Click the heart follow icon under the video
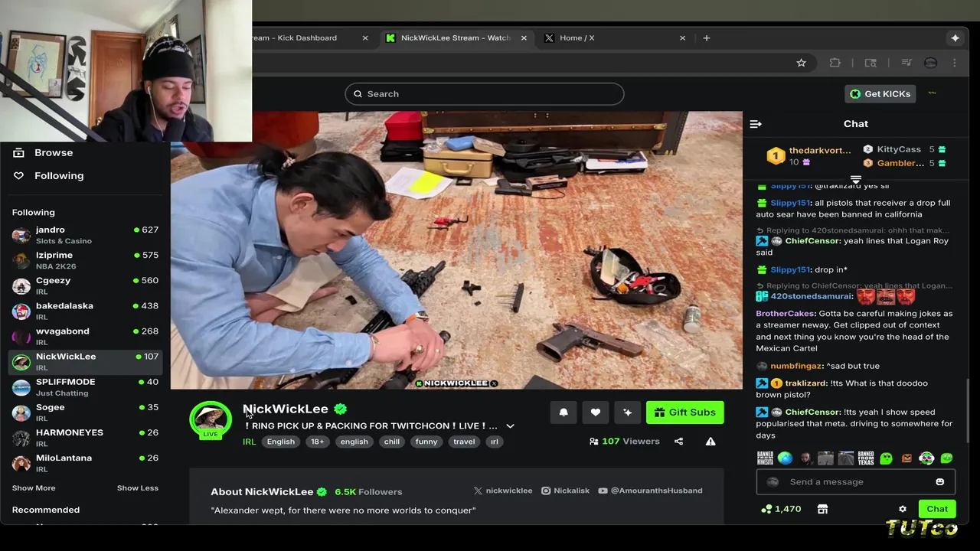 pos(596,412)
